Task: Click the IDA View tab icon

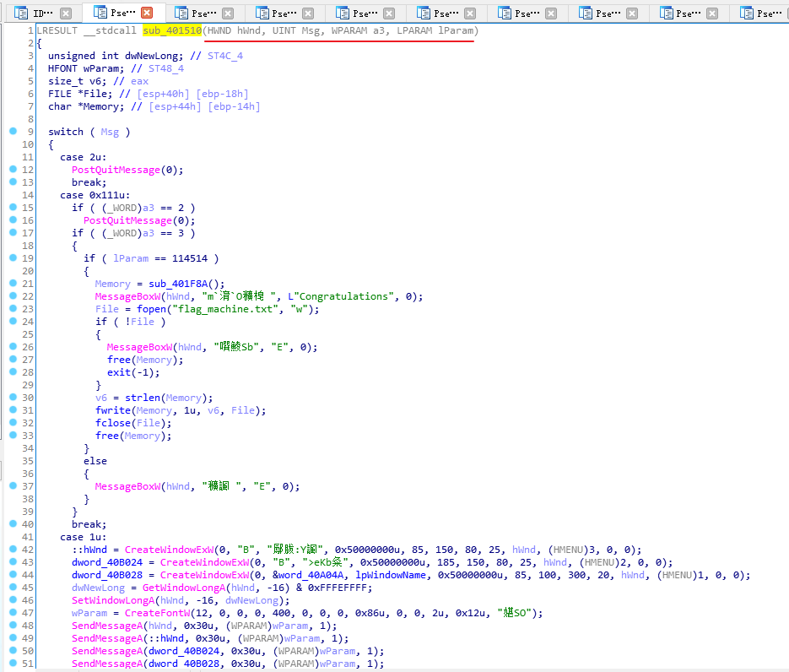Action: pos(22,14)
